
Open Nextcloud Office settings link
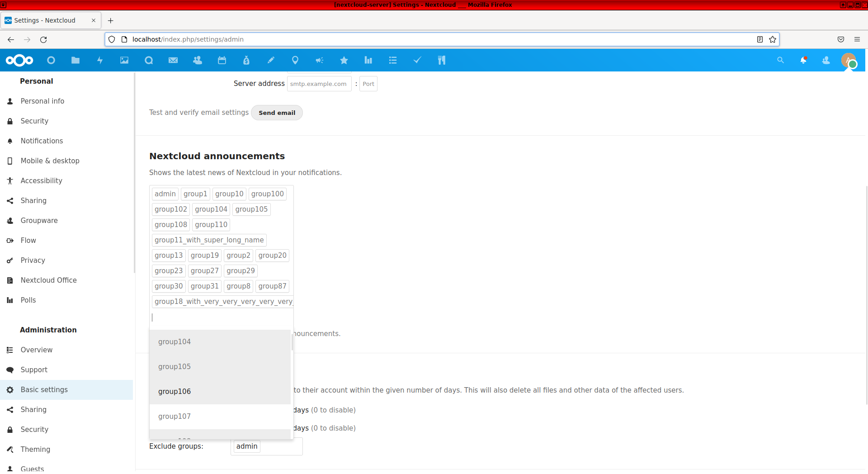coord(49,280)
